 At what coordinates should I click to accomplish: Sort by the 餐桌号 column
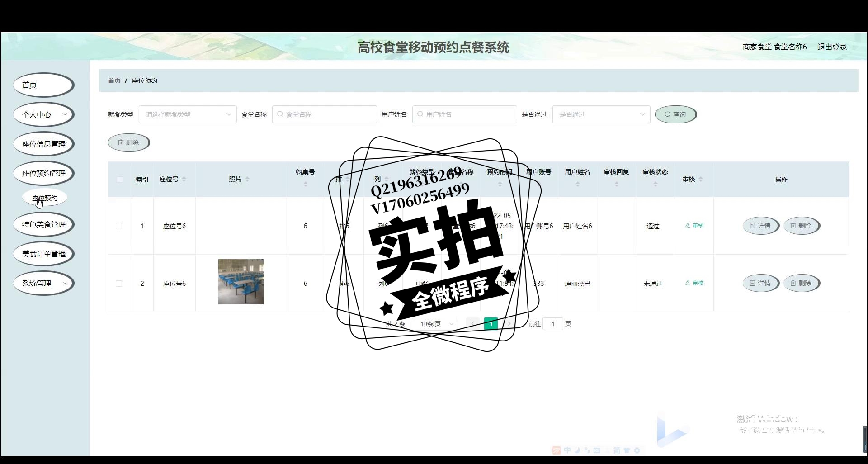point(306,184)
